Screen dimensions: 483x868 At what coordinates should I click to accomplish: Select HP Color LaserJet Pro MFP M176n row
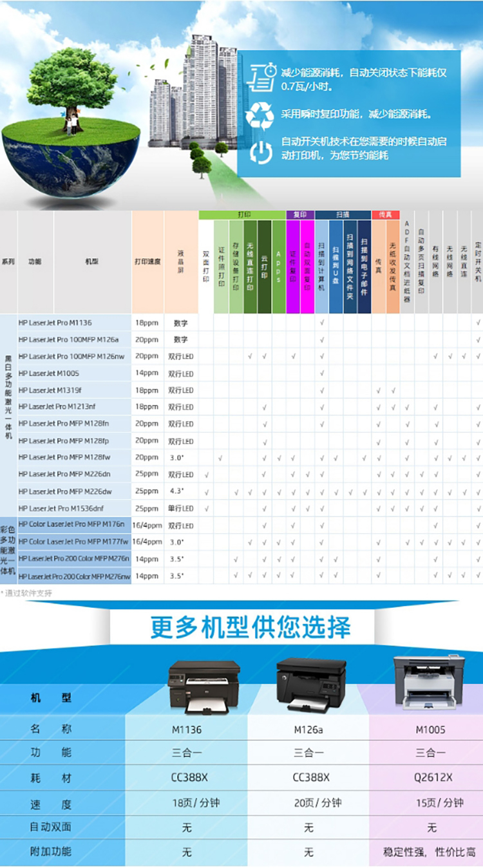71,525
